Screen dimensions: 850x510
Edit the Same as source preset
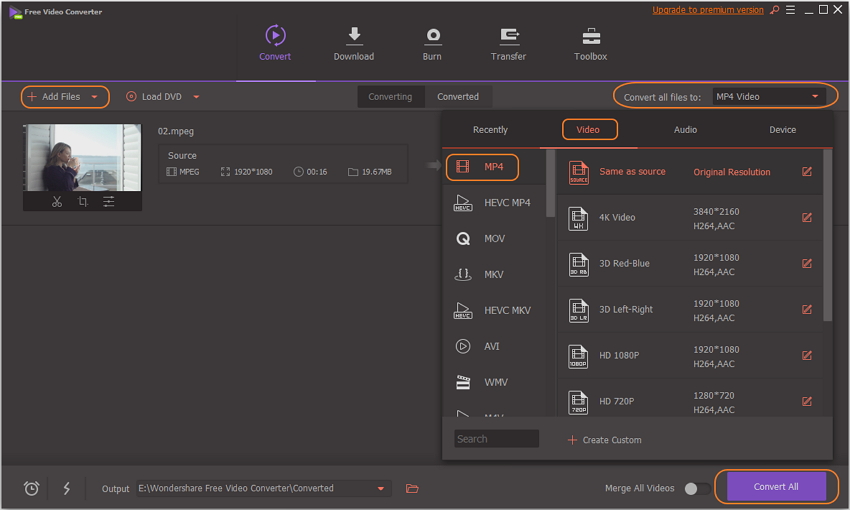807,172
